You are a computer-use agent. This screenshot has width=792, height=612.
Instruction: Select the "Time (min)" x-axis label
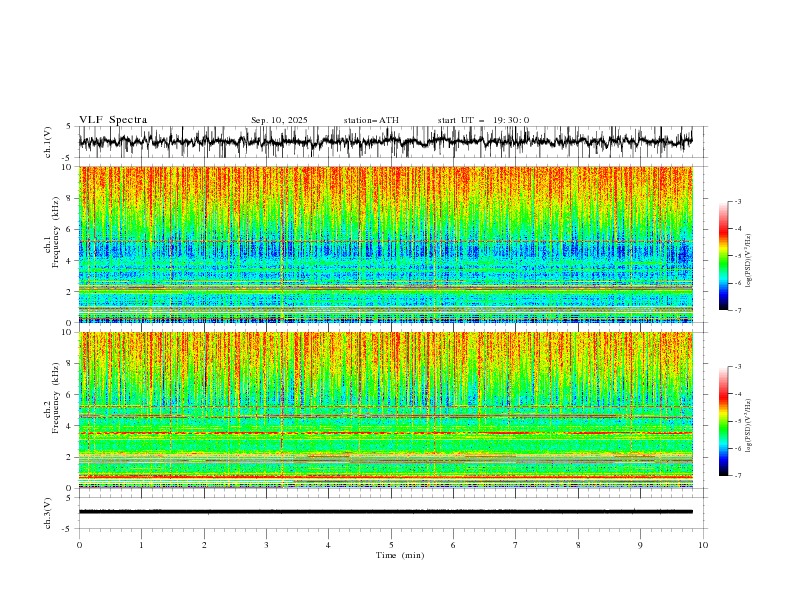pyautogui.click(x=400, y=555)
